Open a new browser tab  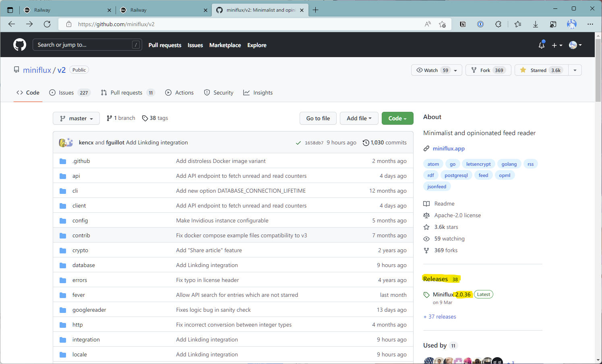(316, 10)
